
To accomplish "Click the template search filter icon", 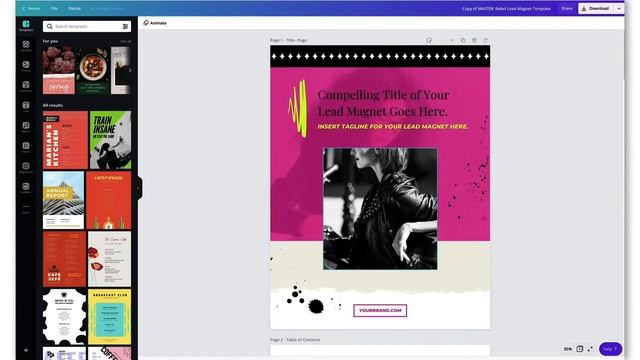I will (x=125, y=27).
